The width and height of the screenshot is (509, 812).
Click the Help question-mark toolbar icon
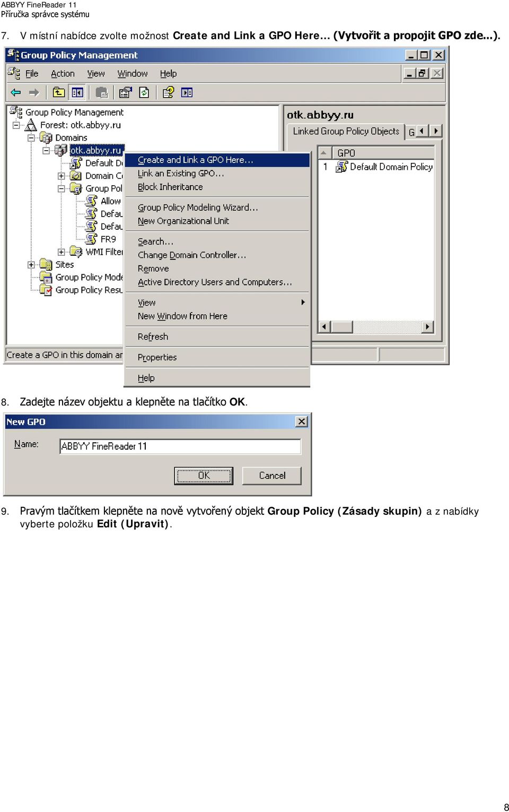coord(168,92)
